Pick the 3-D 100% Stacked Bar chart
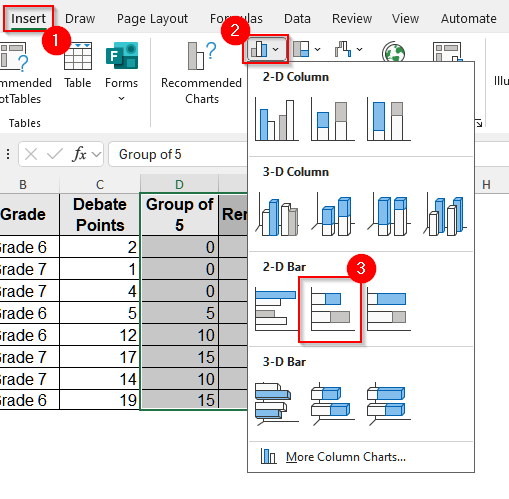The width and height of the screenshot is (509, 499). click(x=389, y=404)
